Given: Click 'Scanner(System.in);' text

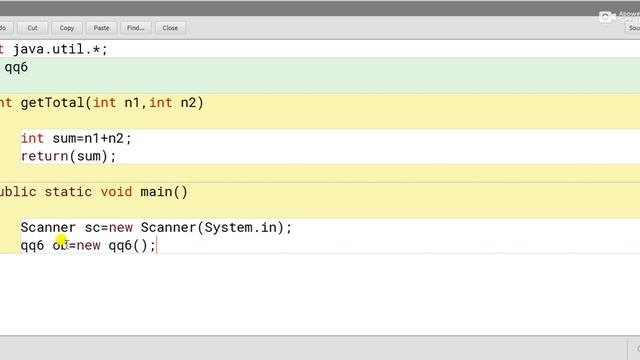Looking at the screenshot, I should (x=216, y=228).
